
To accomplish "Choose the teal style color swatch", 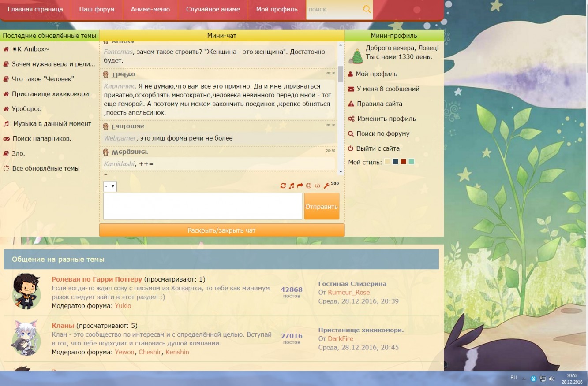I will click(411, 162).
